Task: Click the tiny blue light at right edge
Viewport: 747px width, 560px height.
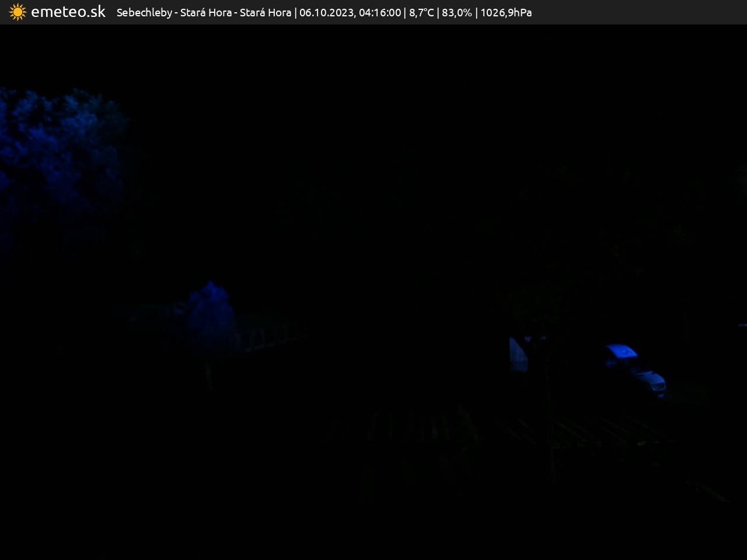Action: tap(742, 325)
